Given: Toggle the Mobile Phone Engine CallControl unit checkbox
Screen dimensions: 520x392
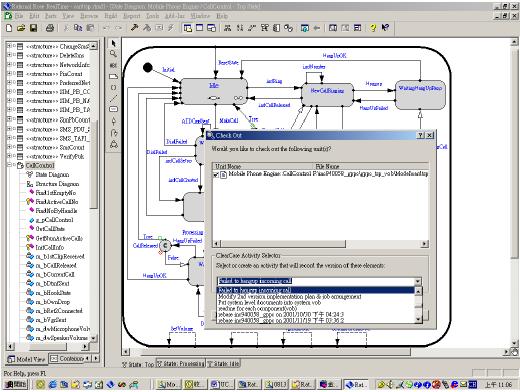Looking at the screenshot, I should click(x=216, y=175).
